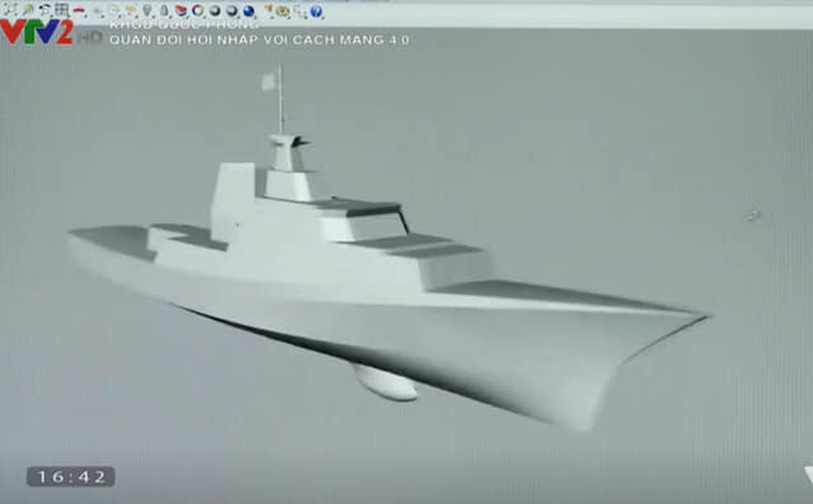Viewport: 813px width, 504px height.
Task: Click the lightbulb lighting icon
Action: 147,9
